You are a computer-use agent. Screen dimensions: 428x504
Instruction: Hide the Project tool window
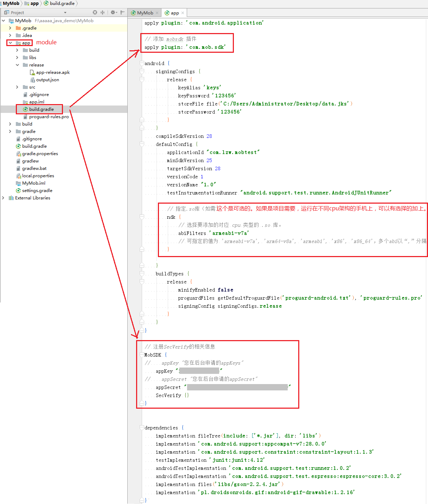pos(122,12)
